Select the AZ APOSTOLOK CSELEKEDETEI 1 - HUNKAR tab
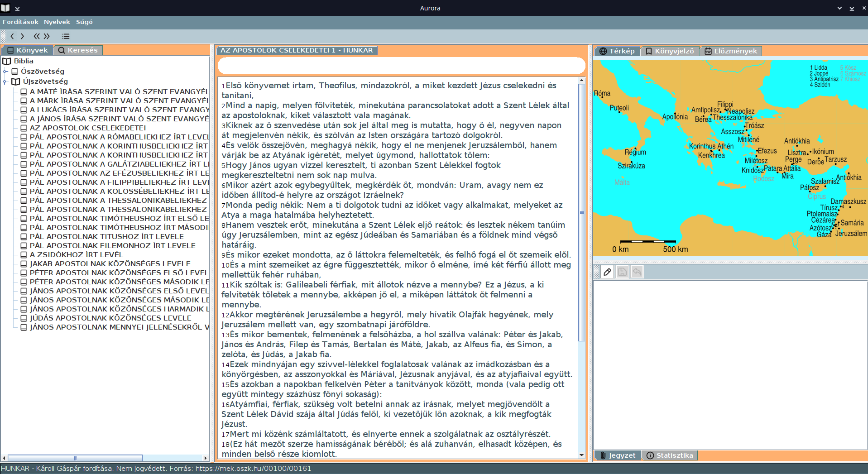 [297, 50]
